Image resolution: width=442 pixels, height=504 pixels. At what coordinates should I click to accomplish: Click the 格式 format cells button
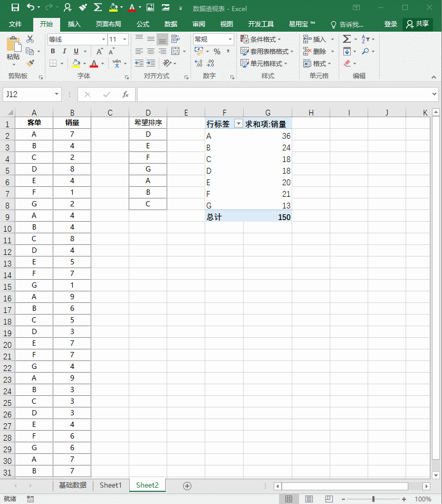[x=316, y=63]
